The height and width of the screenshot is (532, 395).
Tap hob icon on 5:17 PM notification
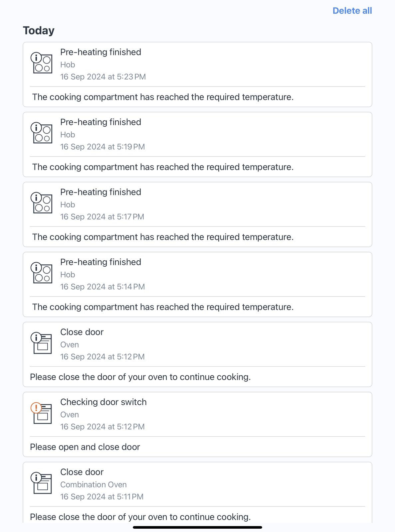click(42, 203)
